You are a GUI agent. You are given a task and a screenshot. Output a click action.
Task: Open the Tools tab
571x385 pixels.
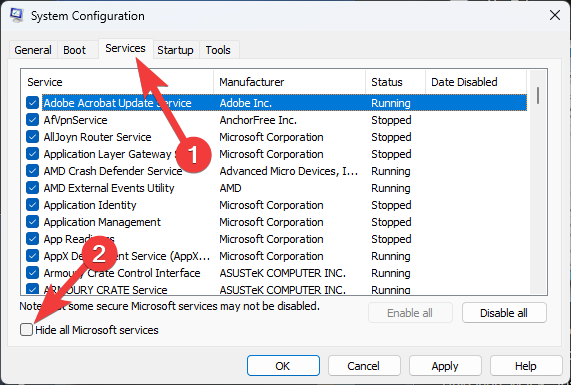pyautogui.click(x=218, y=50)
